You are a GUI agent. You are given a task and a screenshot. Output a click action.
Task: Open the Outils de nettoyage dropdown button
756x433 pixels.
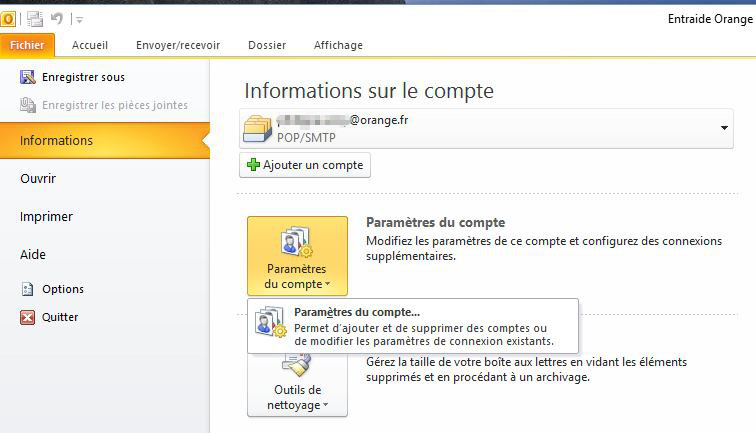coord(297,385)
